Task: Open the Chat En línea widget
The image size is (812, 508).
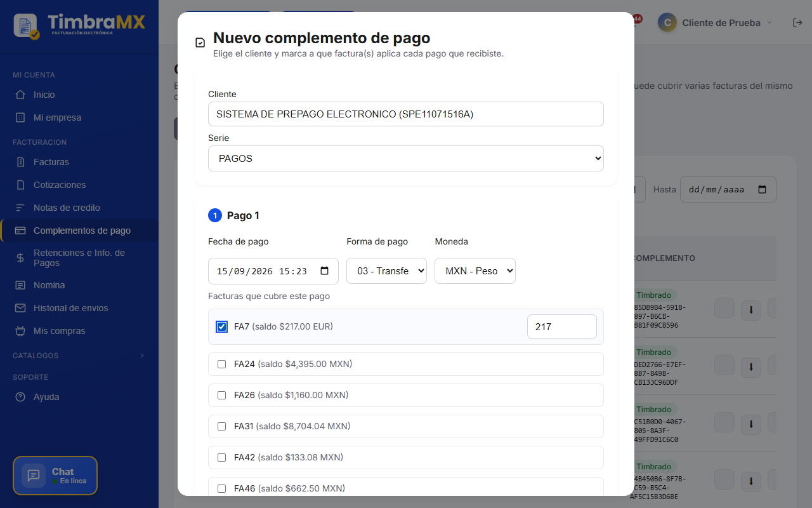Action: pos(55,476)
